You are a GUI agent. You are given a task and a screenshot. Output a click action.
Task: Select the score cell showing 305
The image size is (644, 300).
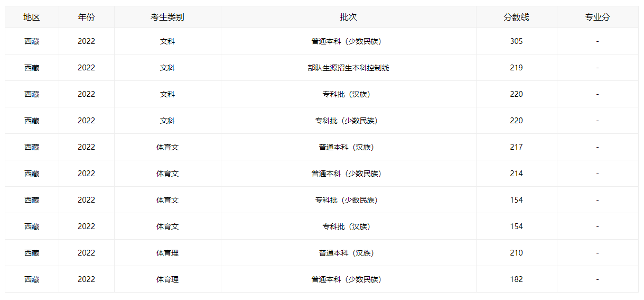click(x=516, y=41)
